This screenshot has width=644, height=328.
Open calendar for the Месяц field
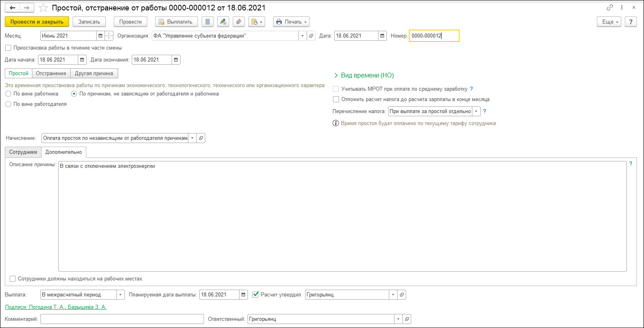[100, 36]
